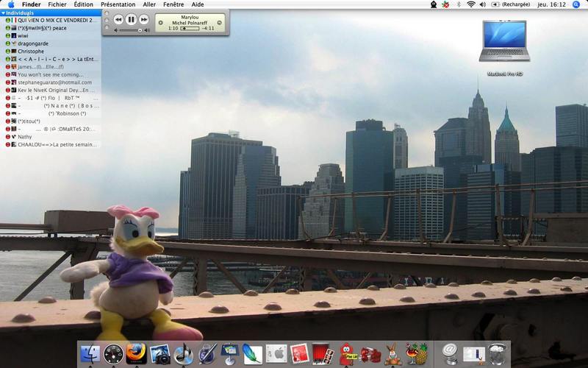Select contact dragongarde

tap(51, 43)
